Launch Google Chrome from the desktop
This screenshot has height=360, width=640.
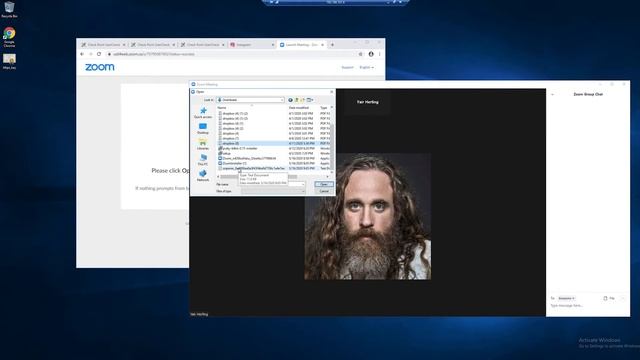(x=9, y=37)
